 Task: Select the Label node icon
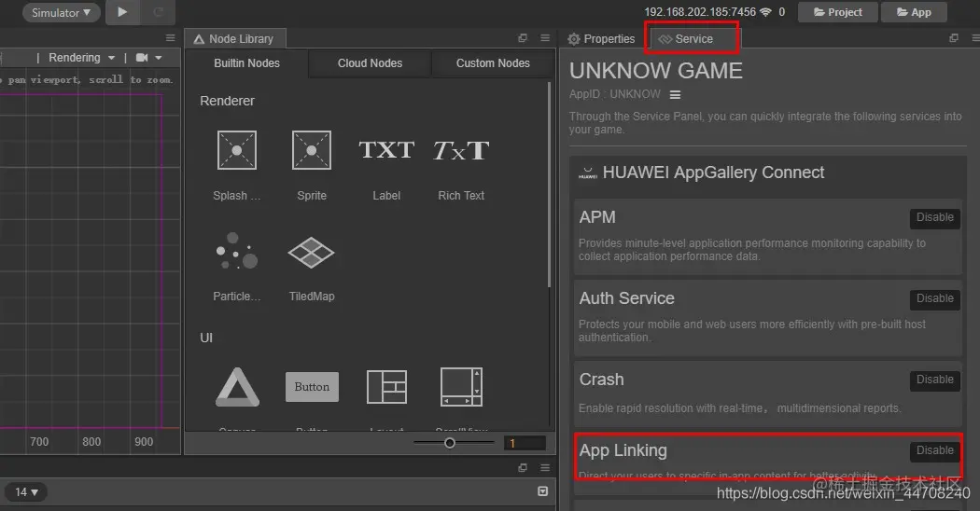[x=386, y=150]
